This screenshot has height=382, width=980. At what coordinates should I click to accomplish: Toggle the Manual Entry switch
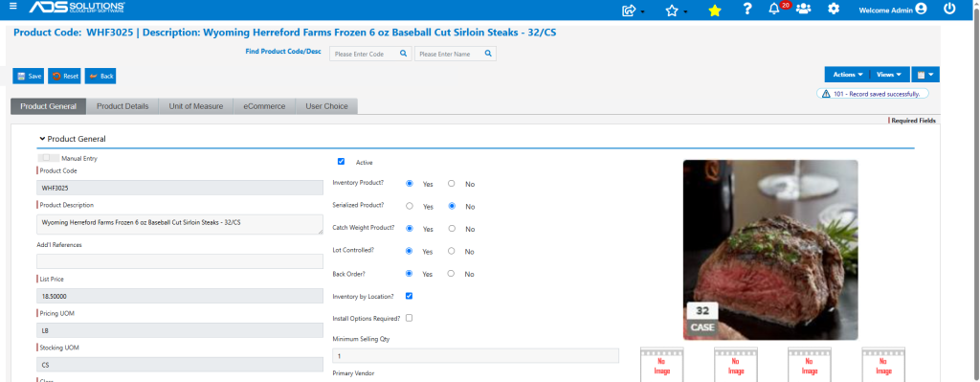(x=49, y=158)
